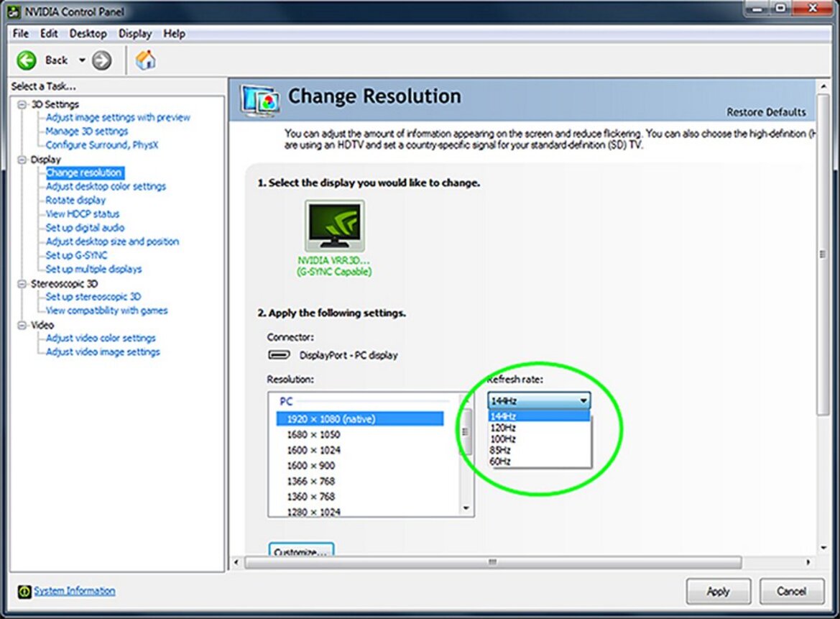Collapse the Video tree node
Viewport: 840px width, 619px height.
click(x=22, y=325)
